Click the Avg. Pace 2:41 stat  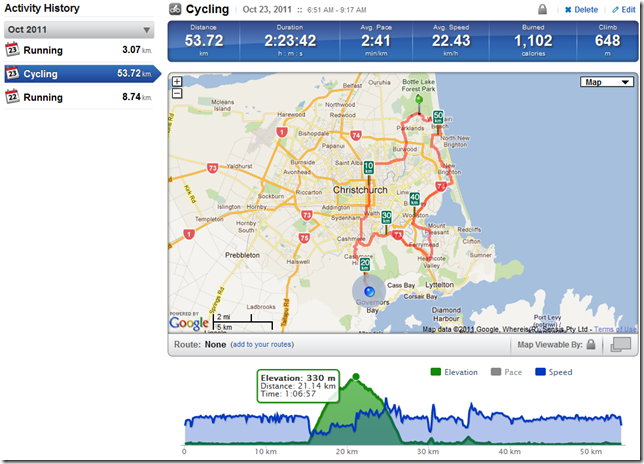(376, 41)
